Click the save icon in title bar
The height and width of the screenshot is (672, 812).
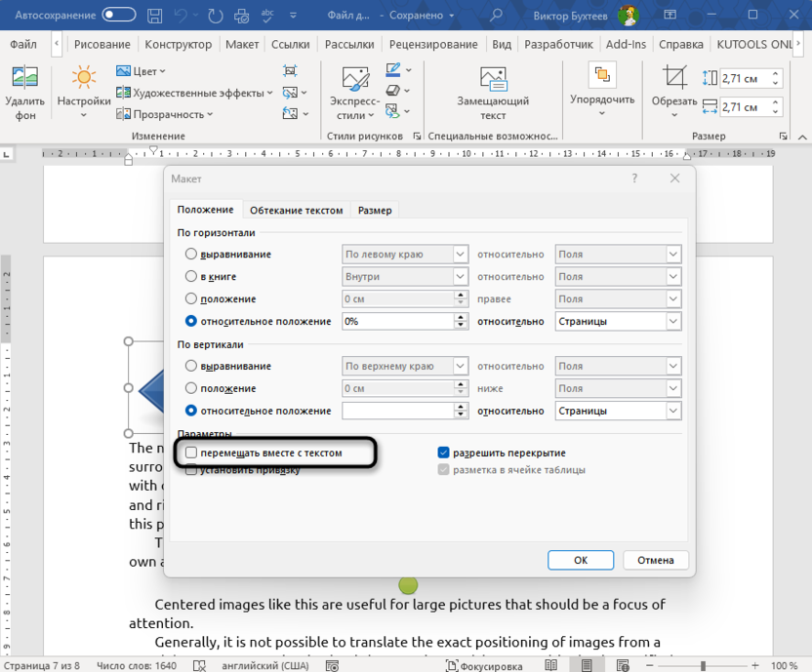click(x=156, y=16)
